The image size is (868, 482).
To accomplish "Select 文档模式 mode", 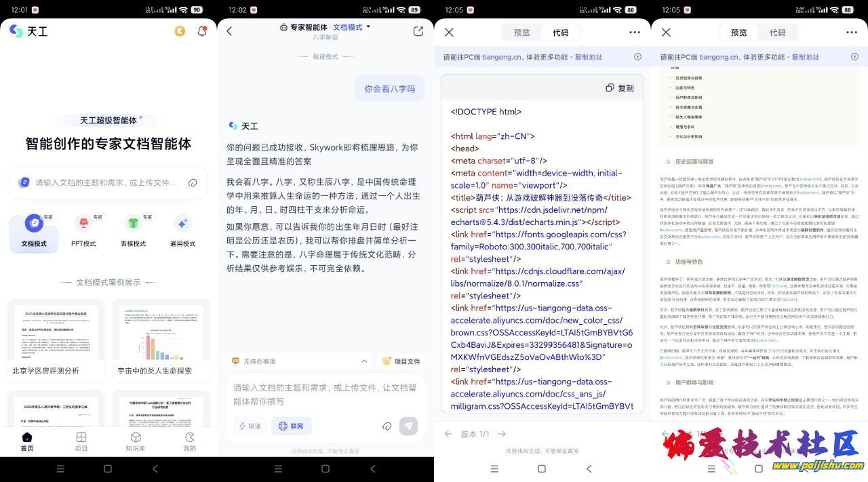I will pyautogui.click(x=34, y=232).
